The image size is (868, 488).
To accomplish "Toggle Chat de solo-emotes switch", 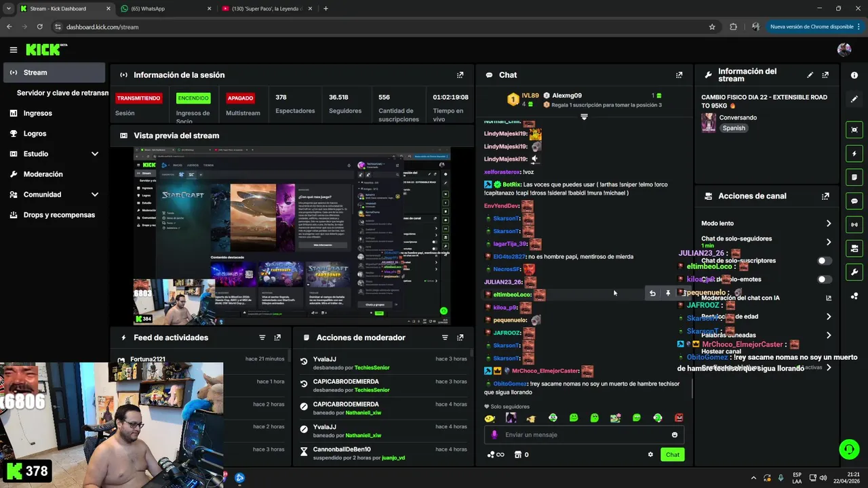I will [x=824, y=279].
